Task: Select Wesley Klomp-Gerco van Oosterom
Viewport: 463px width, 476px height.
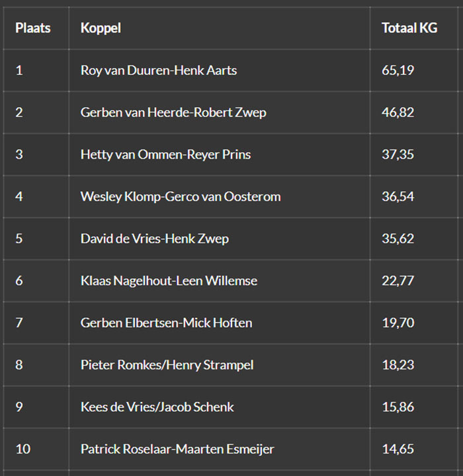Action: pos(181,196)
